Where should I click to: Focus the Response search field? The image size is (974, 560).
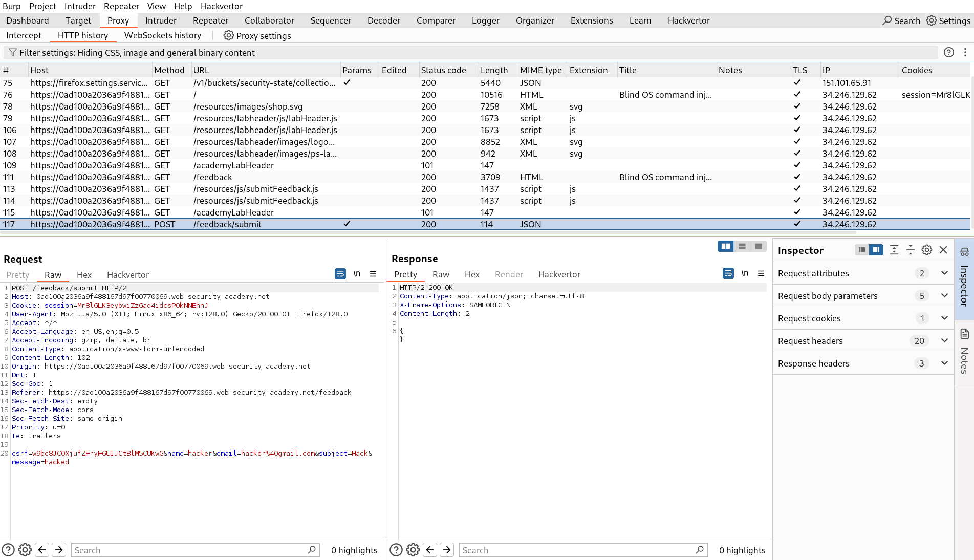pos(583,550)
